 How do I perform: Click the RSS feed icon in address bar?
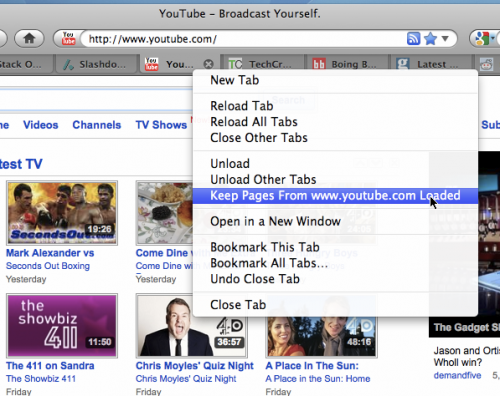click(x=413, y=39)
